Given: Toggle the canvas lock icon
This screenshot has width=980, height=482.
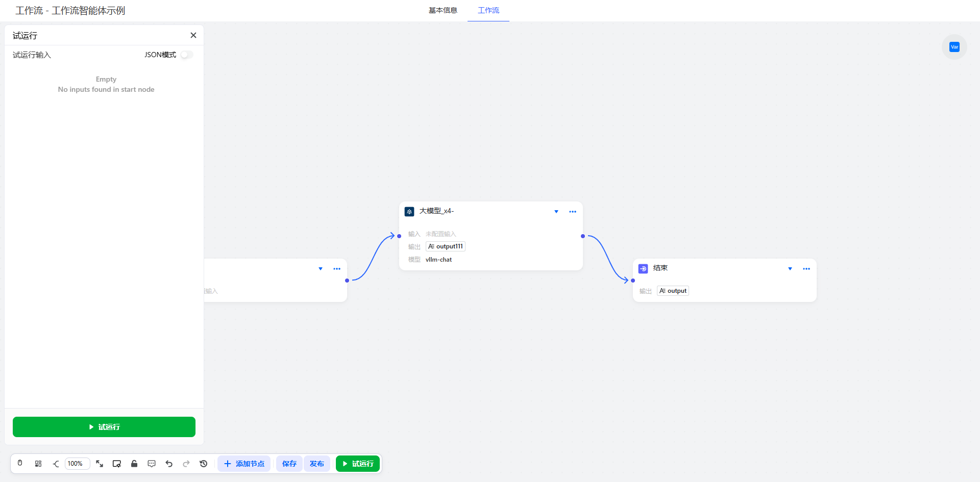Looking at the screenshot, I should (x=134, y=464).
